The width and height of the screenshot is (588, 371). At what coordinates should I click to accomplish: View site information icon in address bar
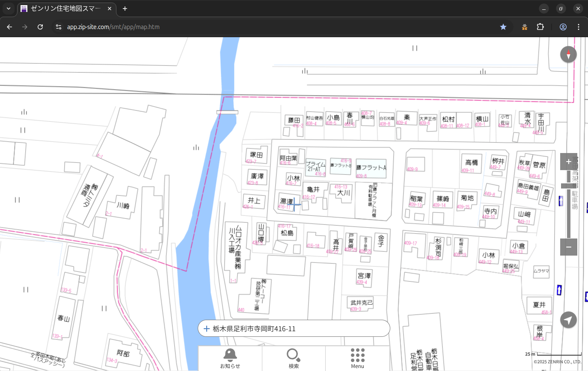pyautogui.click(x=59, y=27)
